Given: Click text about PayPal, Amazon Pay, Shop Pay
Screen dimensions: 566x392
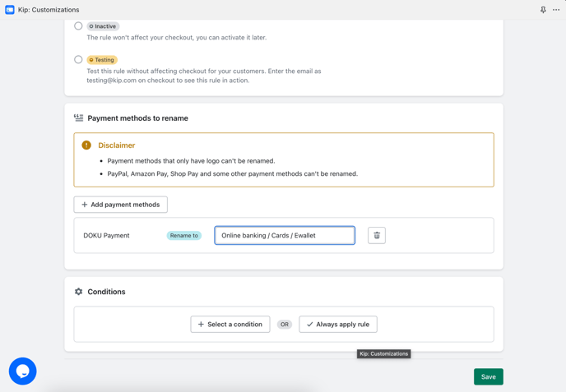Looking at the screenshot, I should [x=233, y=174].
